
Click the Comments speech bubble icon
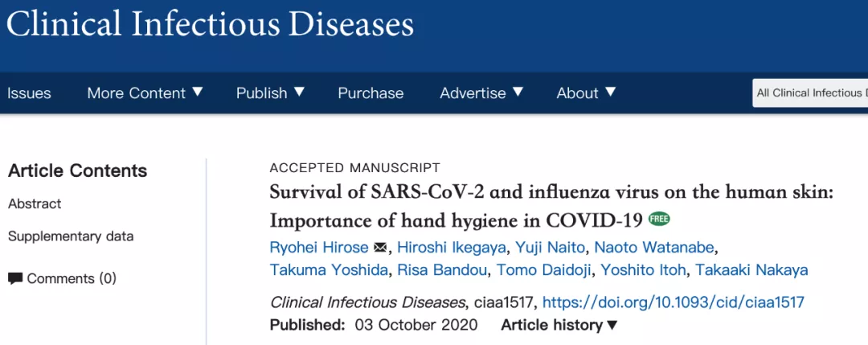[x=15, y=278]
